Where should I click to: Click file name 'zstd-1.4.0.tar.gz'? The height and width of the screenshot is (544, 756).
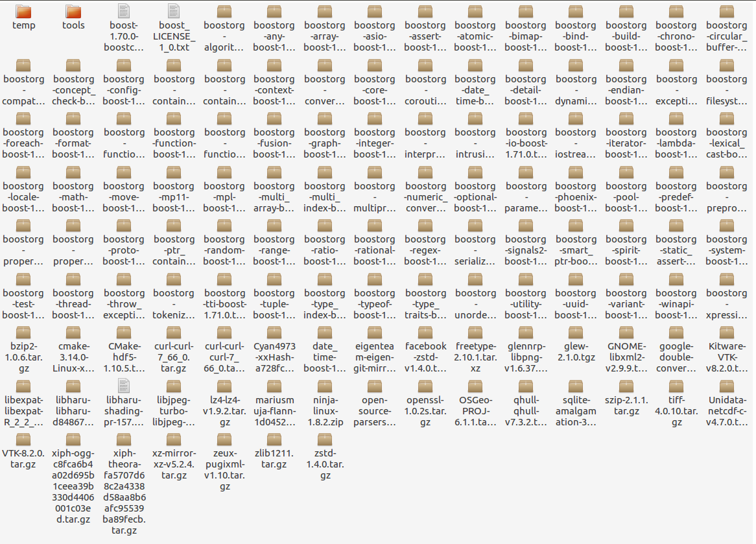(324, 464)
